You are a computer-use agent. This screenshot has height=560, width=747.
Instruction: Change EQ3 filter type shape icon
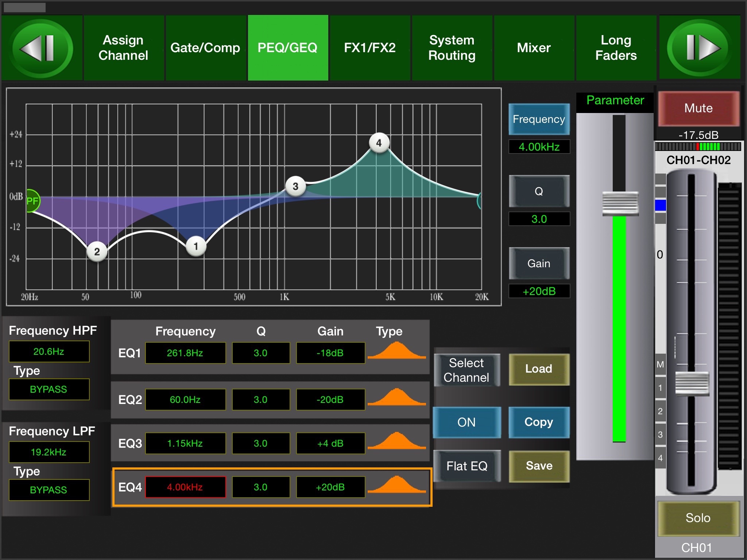(397, 441)
